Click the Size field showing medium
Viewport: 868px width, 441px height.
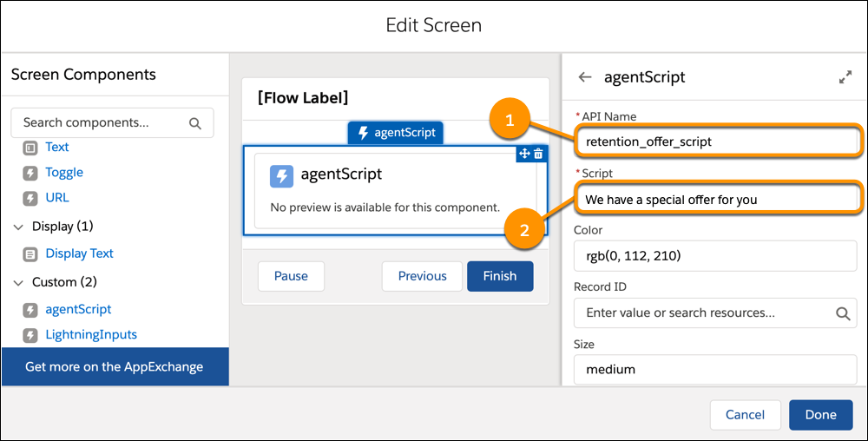(x=715, y=370)
